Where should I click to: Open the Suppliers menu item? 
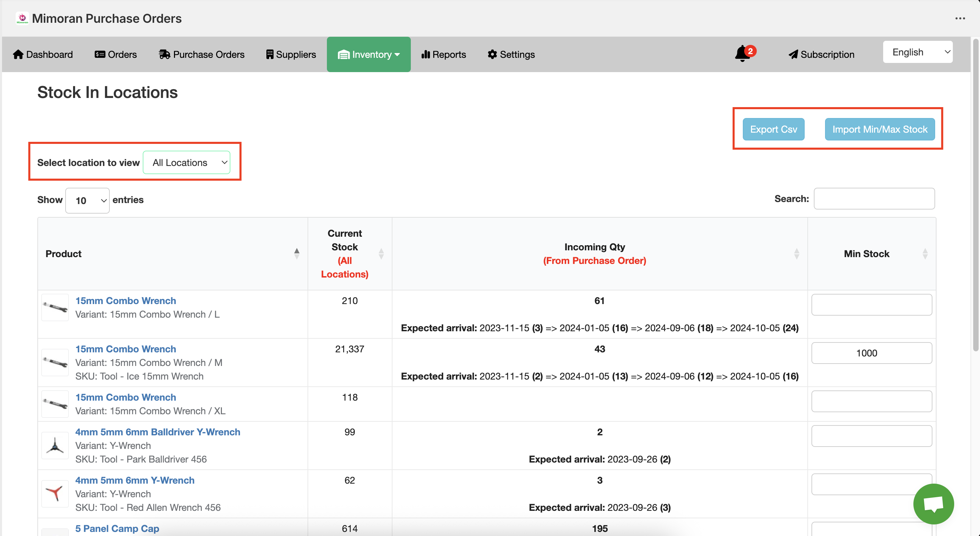click(291, 54)
